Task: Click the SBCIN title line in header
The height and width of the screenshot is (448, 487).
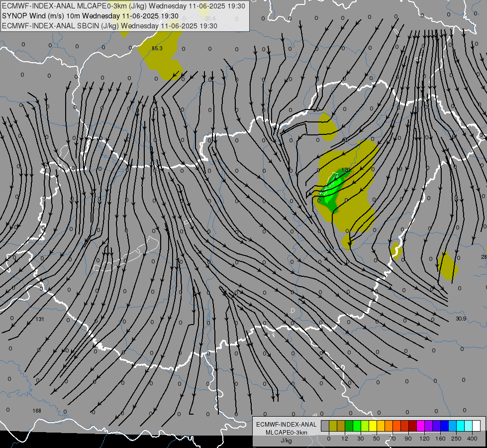Action: pos(109,26)
